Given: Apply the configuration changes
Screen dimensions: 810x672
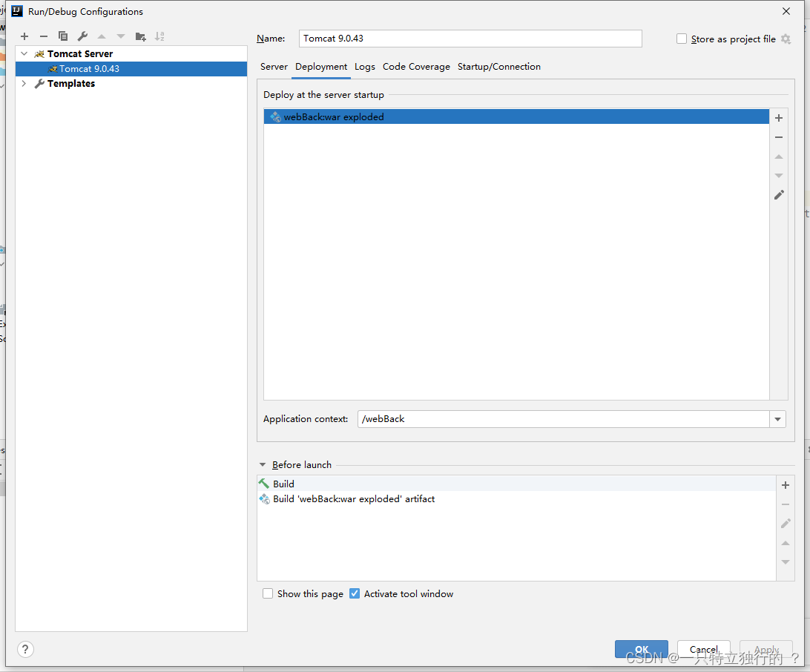Looking at the screenshot, I should pos(765,649).
